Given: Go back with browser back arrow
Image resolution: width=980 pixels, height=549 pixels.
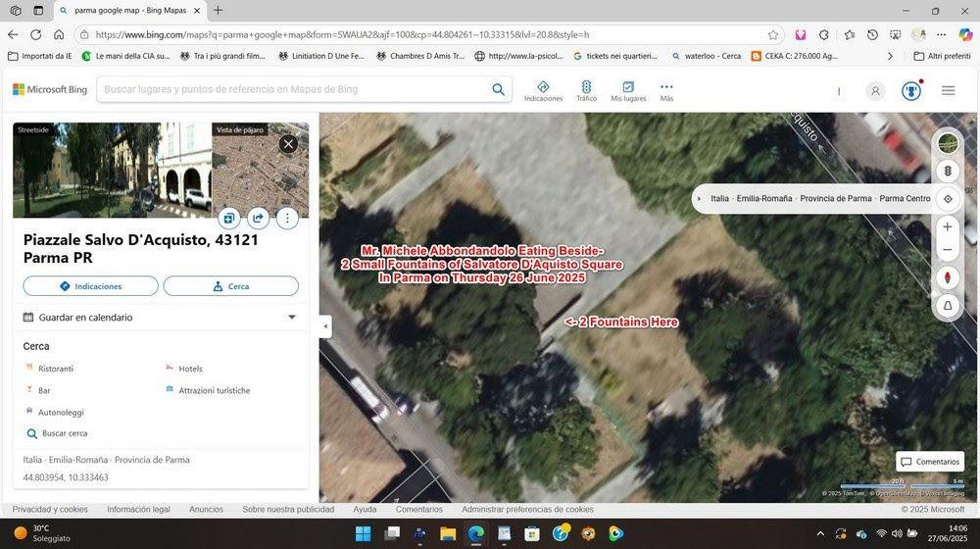Looking at the screenshot, I should click(x=13, y=34).
